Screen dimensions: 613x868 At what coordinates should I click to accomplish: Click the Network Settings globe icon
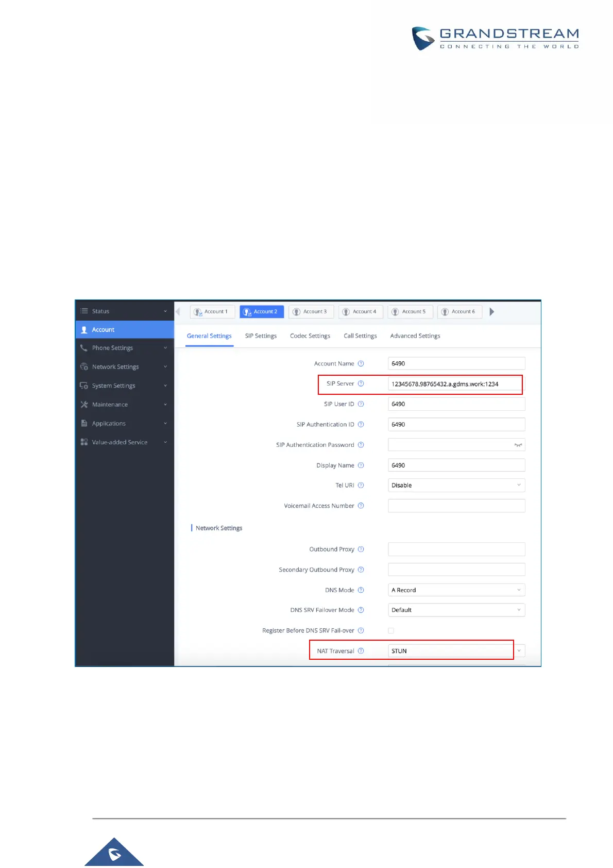84,366
